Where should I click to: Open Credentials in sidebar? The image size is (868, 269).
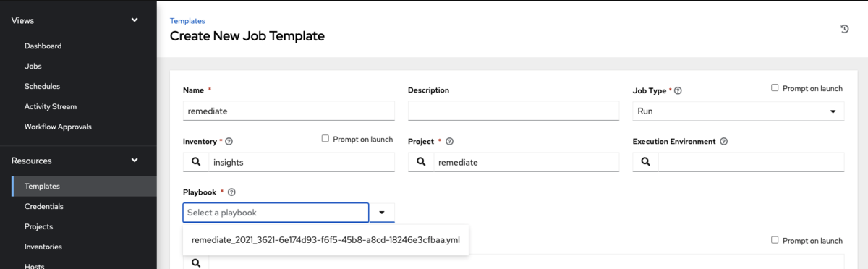[44, 206]
